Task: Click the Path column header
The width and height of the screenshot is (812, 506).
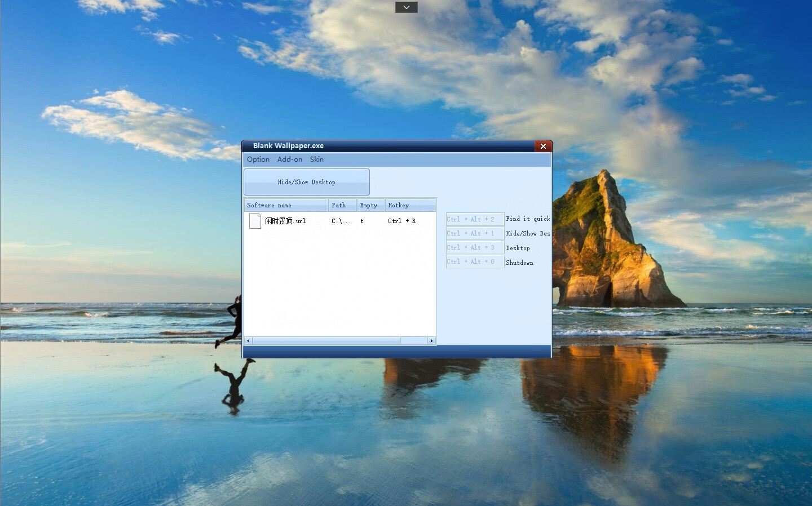Action: [342, 205]
